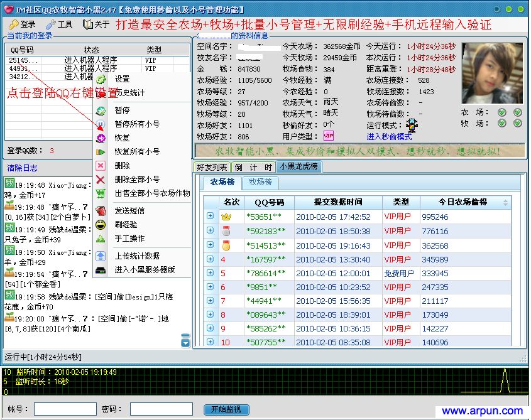This screenshot has width=531, height=420.
Task: Expand the row for QQ *592183**
Action: coord(210,230)
